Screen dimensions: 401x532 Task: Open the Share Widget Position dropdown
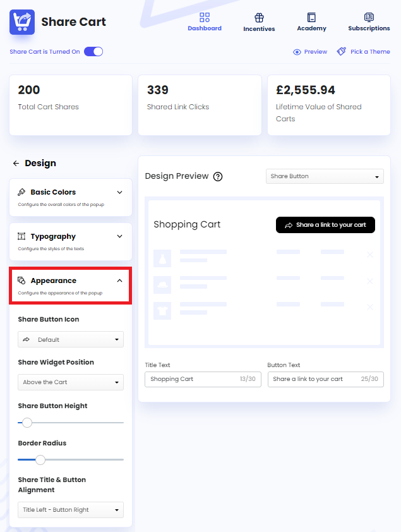70,382
